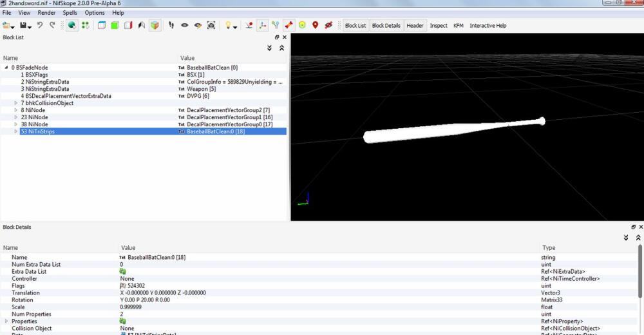The width and height of the screenshot is (644, 335).
Task: Close the Block List panel
Action: 285,37
